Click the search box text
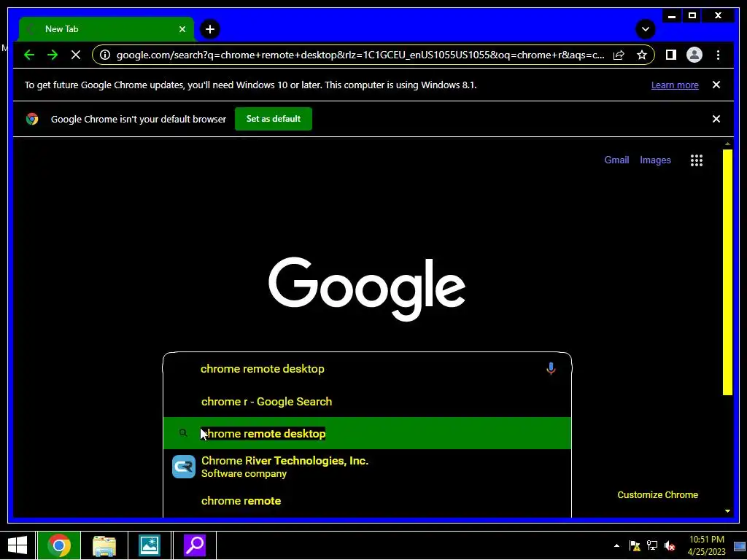This screenshot has height=560, width=747. pyautogui.click(x=263, y=369)
